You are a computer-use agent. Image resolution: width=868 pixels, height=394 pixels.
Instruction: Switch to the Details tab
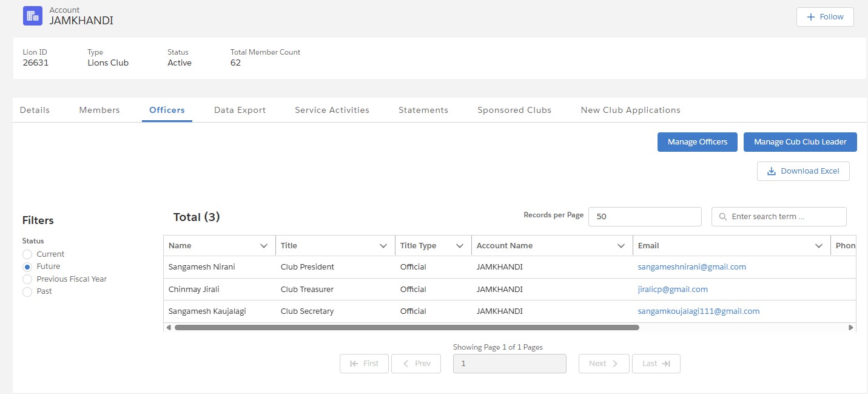(35, 110)
